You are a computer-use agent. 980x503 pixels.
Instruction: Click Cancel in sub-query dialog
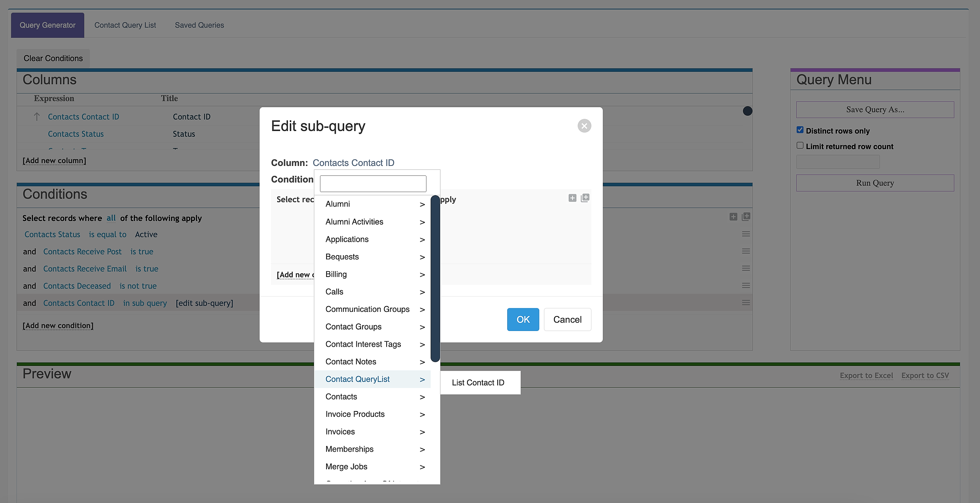pyautogui.click(x=567, y=319)
